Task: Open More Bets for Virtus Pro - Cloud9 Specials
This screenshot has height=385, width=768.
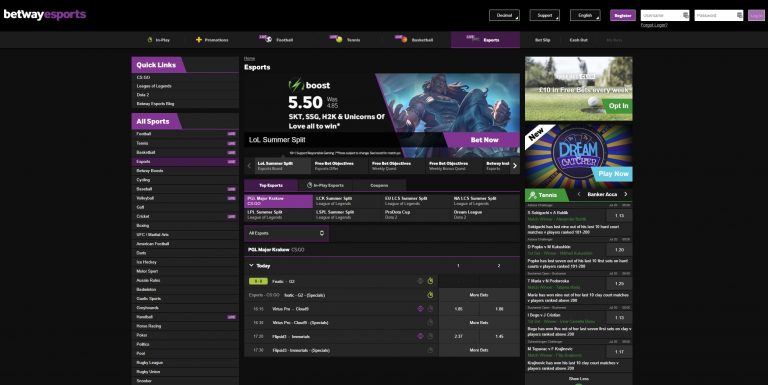Action: pyautogui.click(x=479, y=322)
